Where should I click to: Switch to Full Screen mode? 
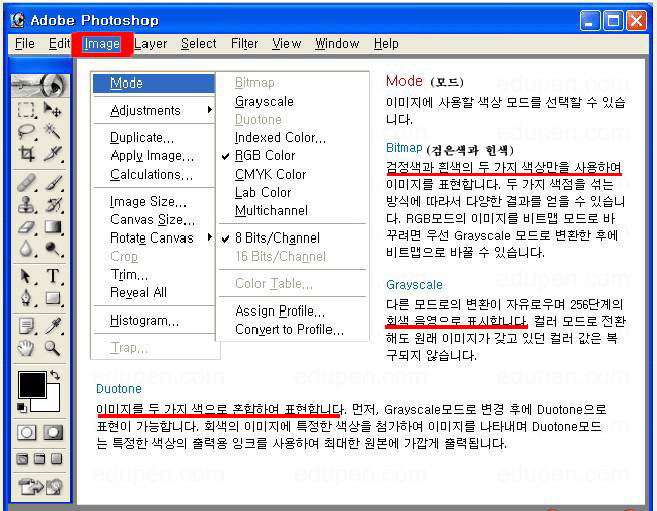click(57, 459)
